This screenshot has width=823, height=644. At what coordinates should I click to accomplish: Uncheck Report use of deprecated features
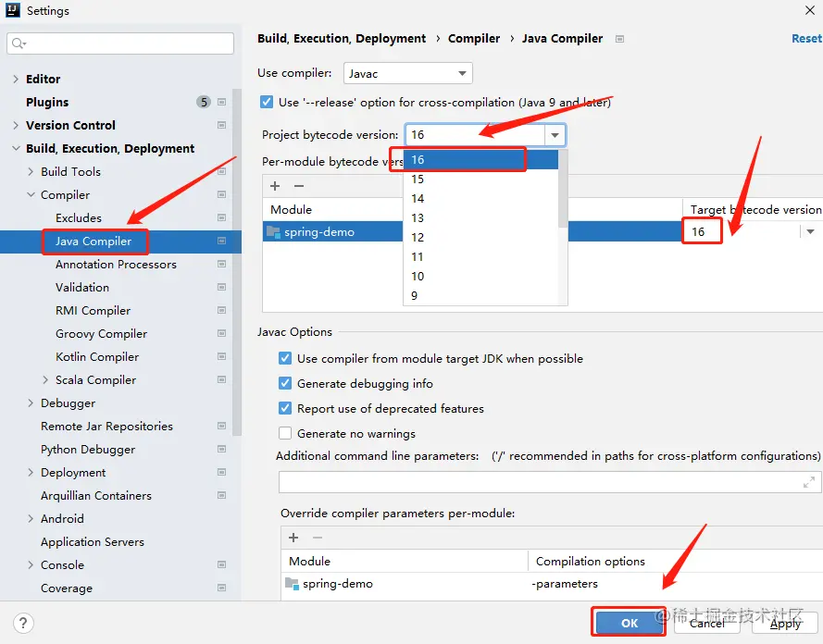tap(285, 408)
